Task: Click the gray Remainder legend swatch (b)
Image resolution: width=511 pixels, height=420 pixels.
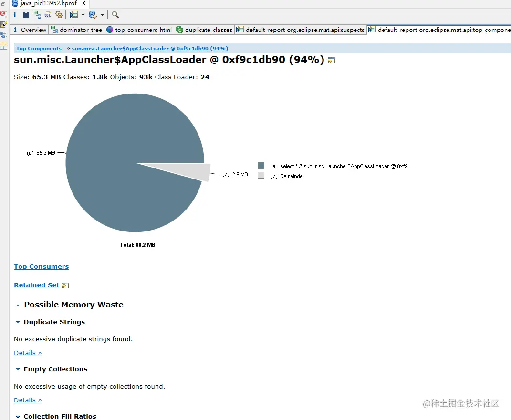Action: (261, 176)
